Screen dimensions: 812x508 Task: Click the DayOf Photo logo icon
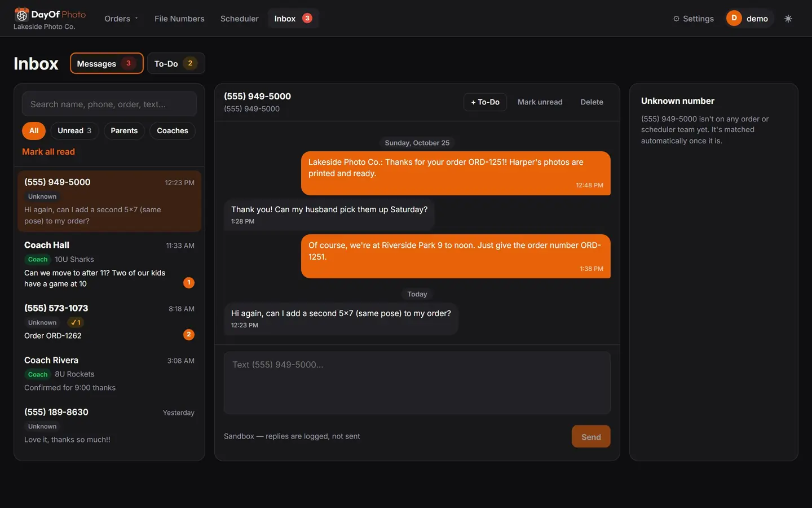21,14
